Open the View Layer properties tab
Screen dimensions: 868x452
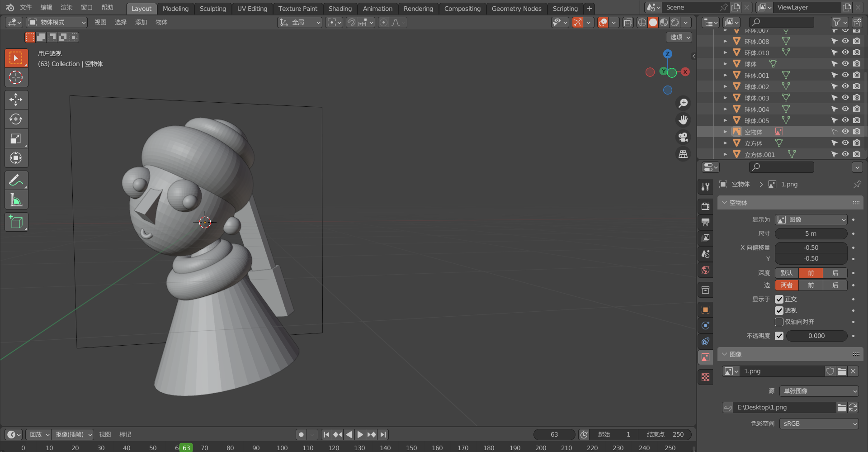[705, 238]
